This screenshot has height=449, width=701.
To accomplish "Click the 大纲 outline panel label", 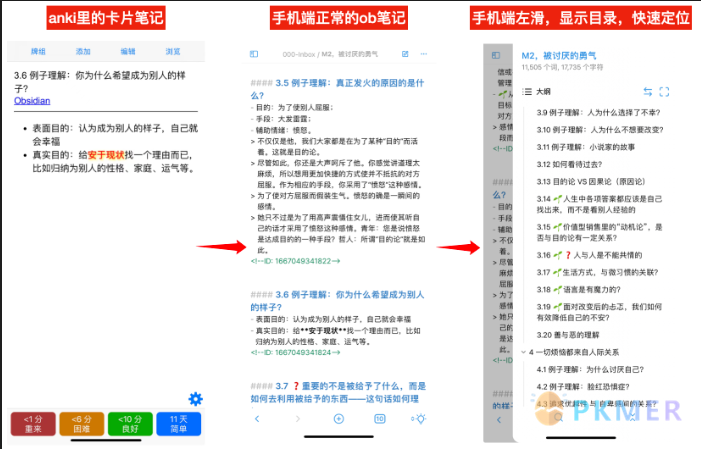I will 544,92.
